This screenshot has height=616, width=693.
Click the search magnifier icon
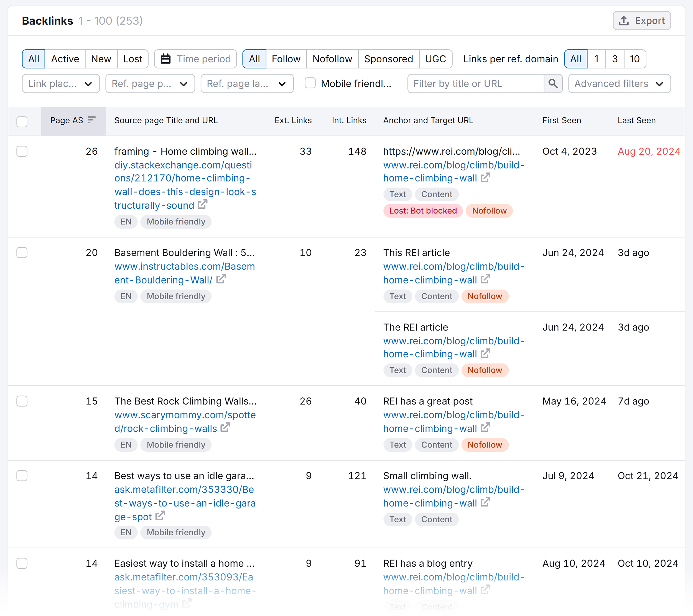click(x=553, y=83)
